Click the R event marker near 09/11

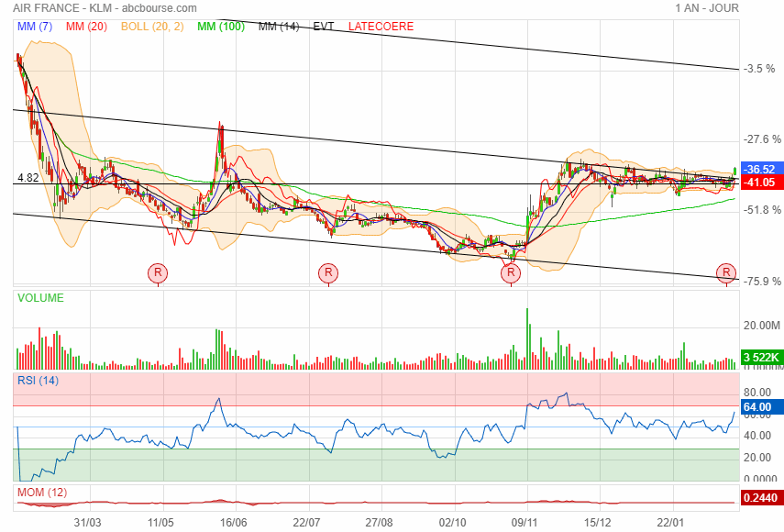click(511, 272)
